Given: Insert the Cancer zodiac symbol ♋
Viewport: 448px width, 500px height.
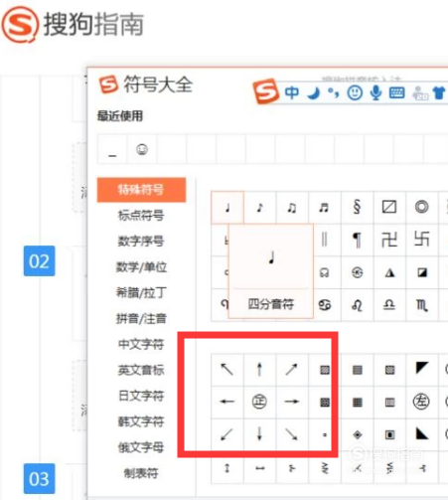Looking at the screenshot, I should click(324, 304).
